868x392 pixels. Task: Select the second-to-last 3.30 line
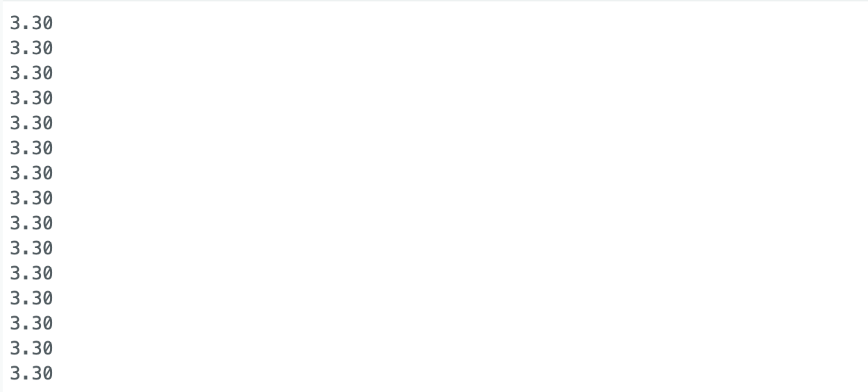coord(31,348)
